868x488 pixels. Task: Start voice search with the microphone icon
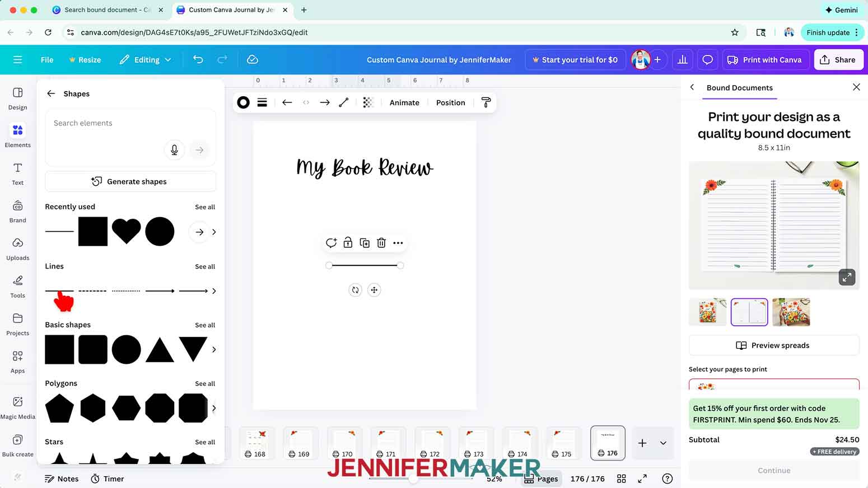click(175, 150)
